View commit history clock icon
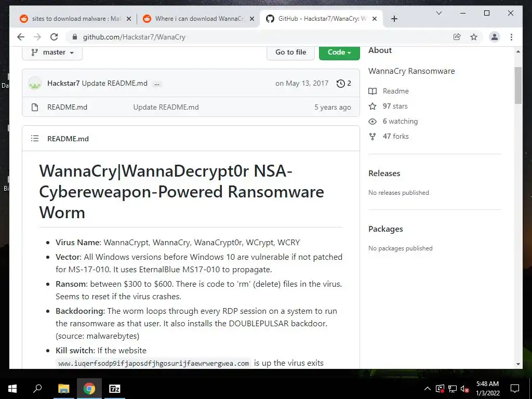The image size is (532, 399). pos(343,83)
